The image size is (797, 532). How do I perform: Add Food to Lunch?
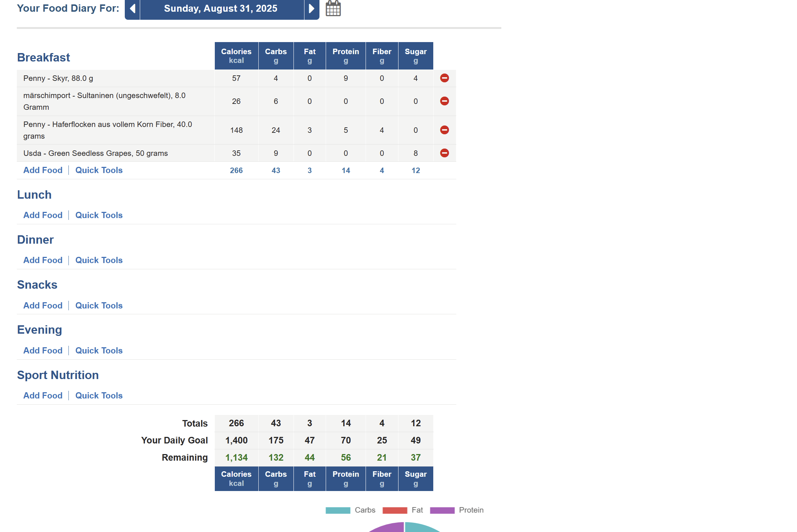(43, 216)
